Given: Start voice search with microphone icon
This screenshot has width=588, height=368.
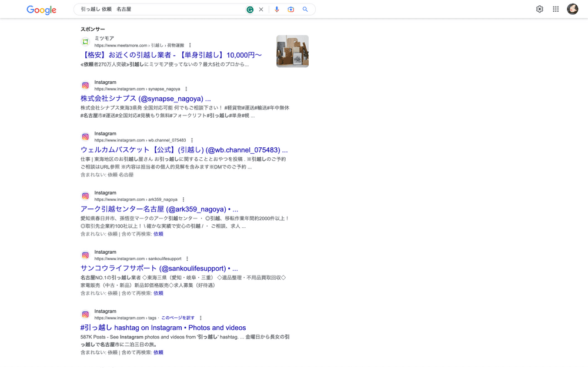Looking at the screenshot, I should tap(277, 9).
